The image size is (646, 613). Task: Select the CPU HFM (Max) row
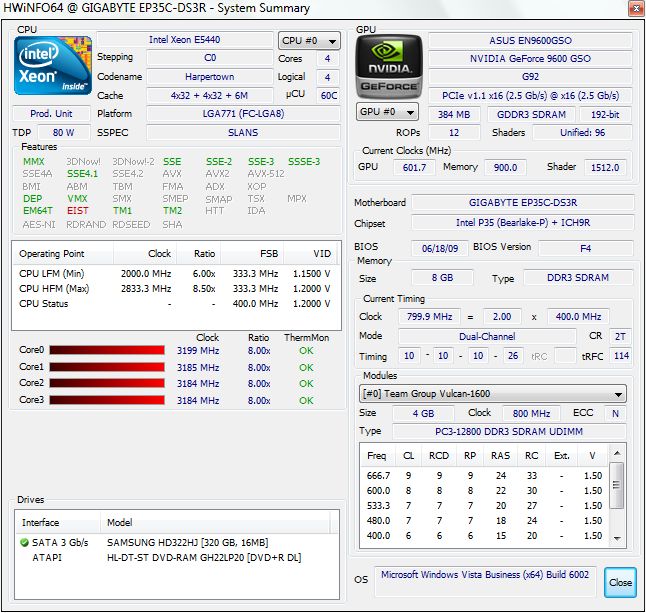pos(175,288)
